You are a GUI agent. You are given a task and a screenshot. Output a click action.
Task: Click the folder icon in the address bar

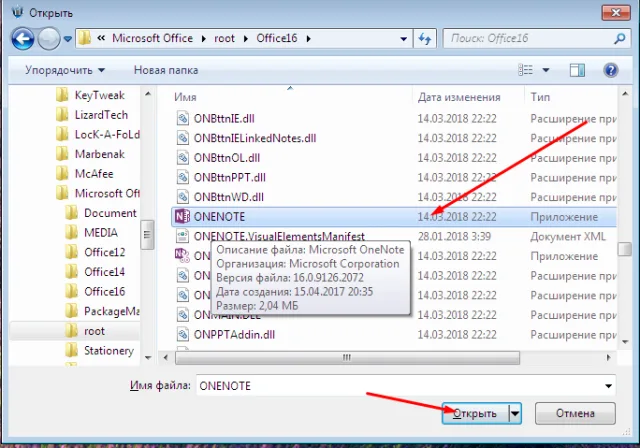tap(84, 38)
